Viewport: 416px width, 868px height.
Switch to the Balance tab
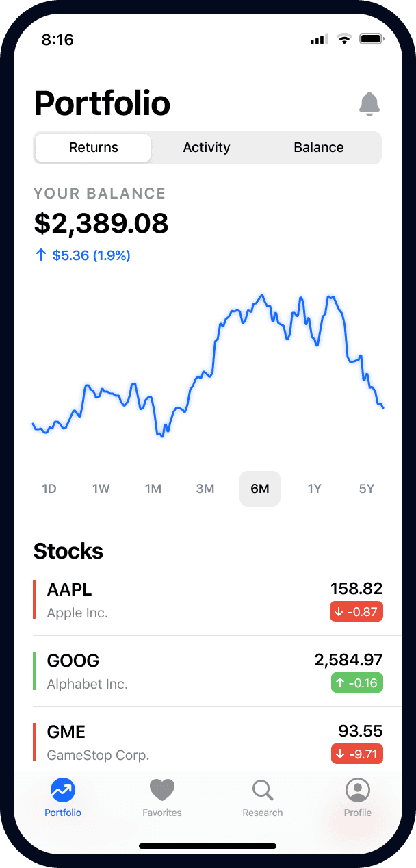click(x=319, y=147)
